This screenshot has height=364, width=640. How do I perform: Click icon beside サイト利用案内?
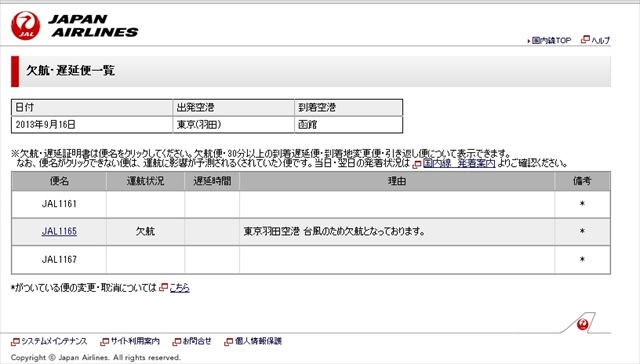pos(105,342)
